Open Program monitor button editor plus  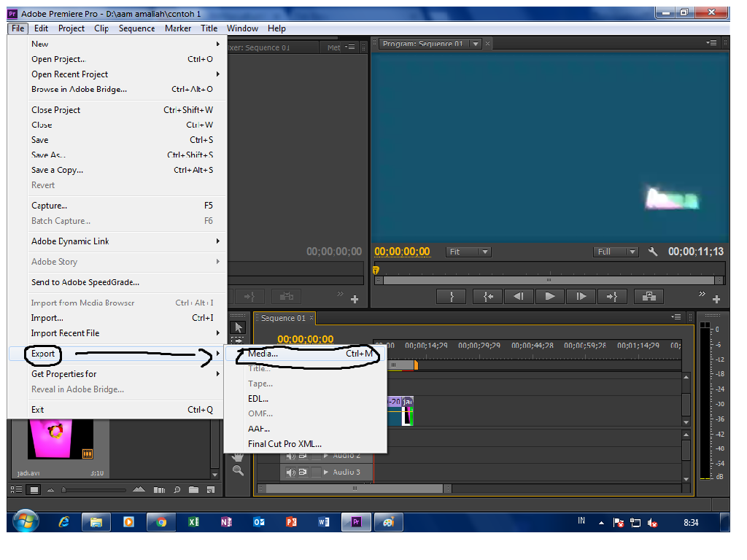(716, 300)
